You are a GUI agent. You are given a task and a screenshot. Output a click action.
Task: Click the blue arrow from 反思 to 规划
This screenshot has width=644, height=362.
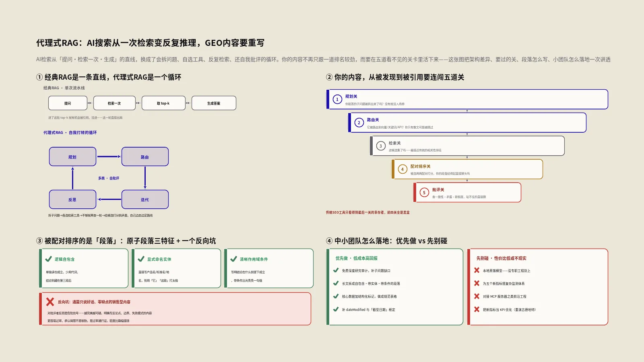[72, 178]
